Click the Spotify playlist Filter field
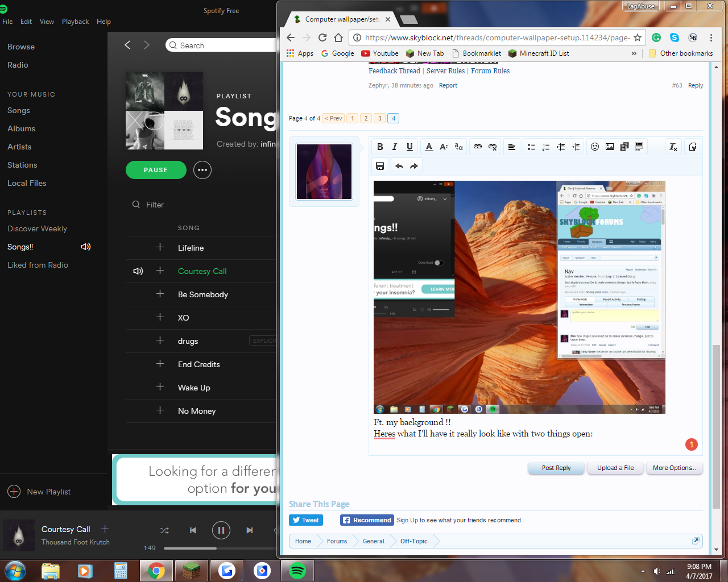The image size is (728, 582). (x=155, y=205)
